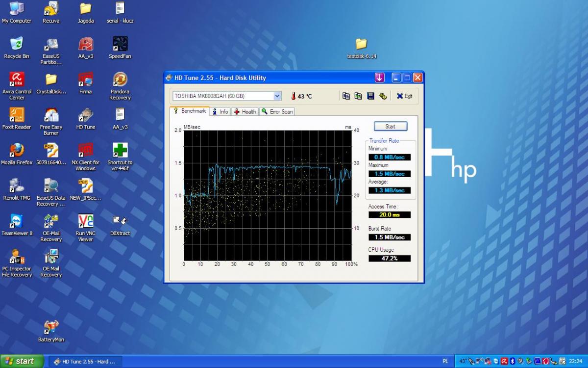588x368 pixels.
Task: Switch to the Error Scan tab
Action: click(x=277, y=112)
